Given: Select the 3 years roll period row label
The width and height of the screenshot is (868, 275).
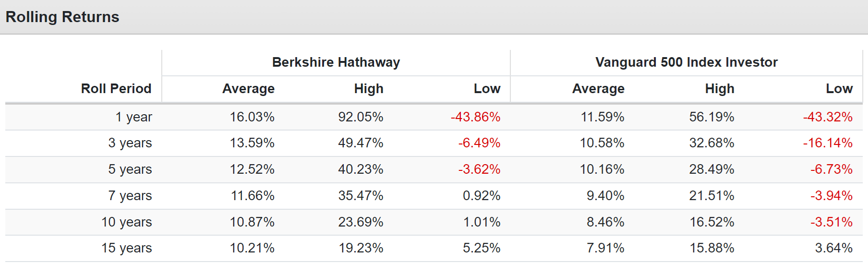Looking at the screenshot, I should 130,143.
